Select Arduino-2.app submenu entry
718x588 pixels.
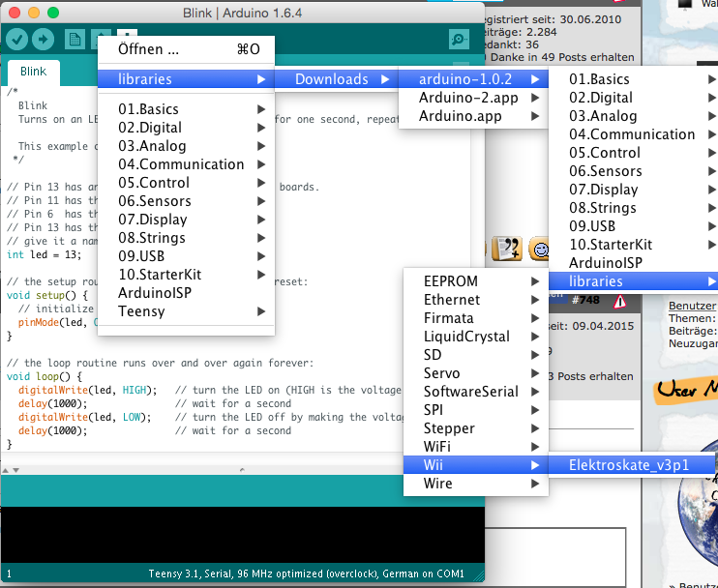473,98
